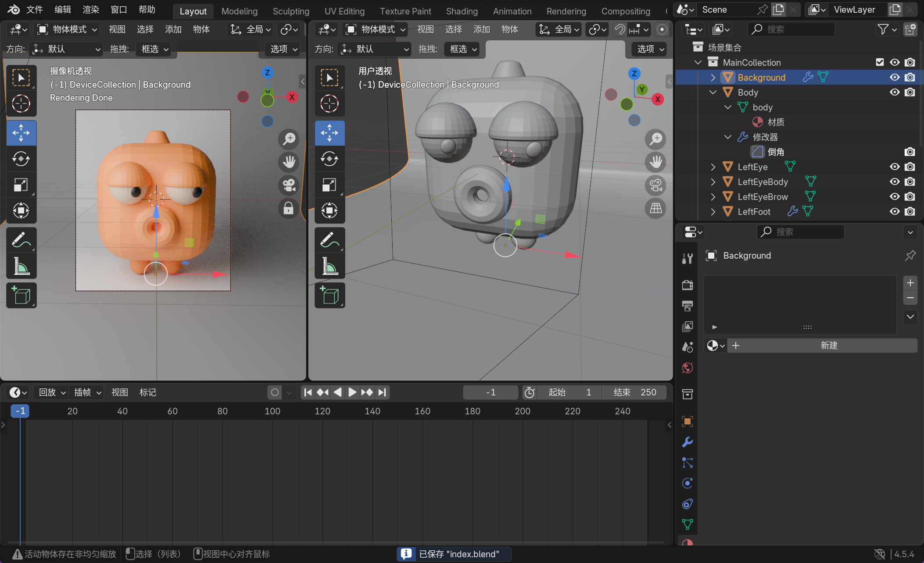Toggle perspective/orthographic grid icon in right viewport
This screenshot has width=924, height=563.
655,208
